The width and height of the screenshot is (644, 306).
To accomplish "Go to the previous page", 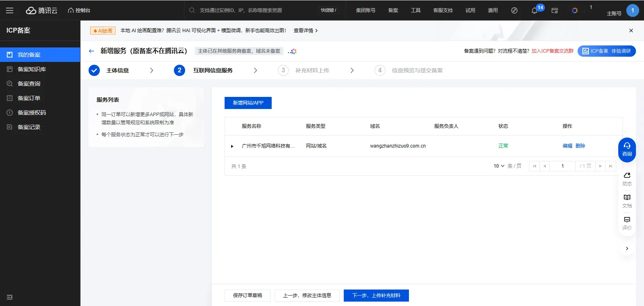I will (545, 166).
